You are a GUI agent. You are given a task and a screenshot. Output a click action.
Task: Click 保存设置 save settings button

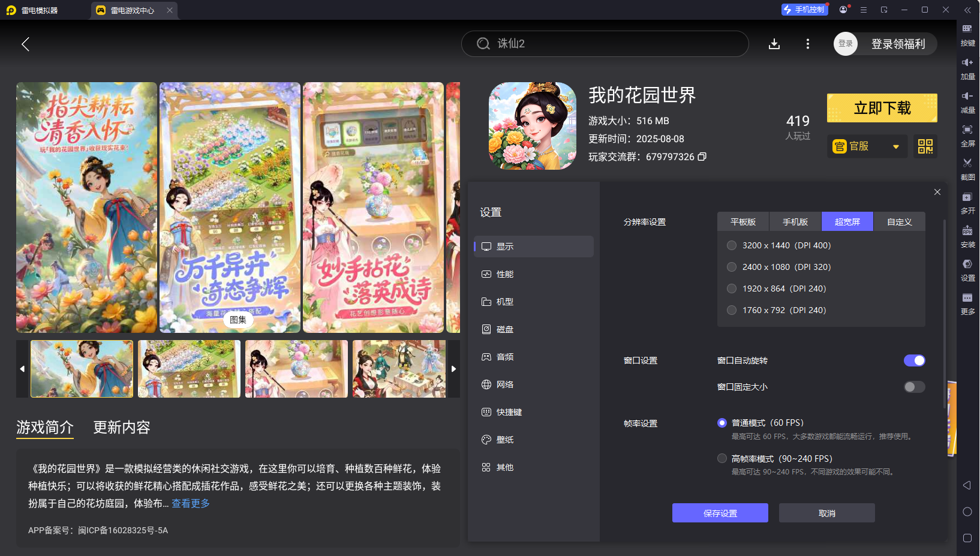(720, 513)
